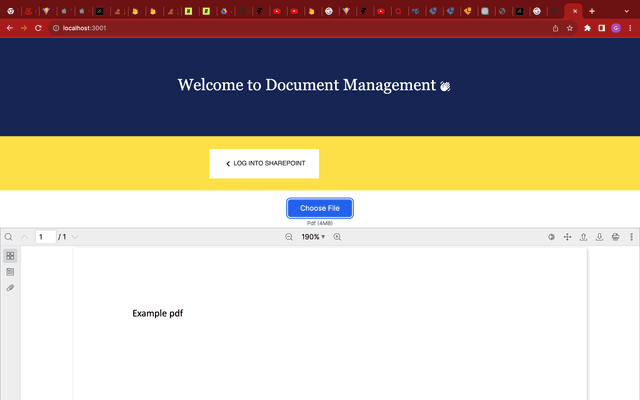Screen dimensions: 640x400
Task: Click the open file upload icon
Action: [x=583, y=237]
